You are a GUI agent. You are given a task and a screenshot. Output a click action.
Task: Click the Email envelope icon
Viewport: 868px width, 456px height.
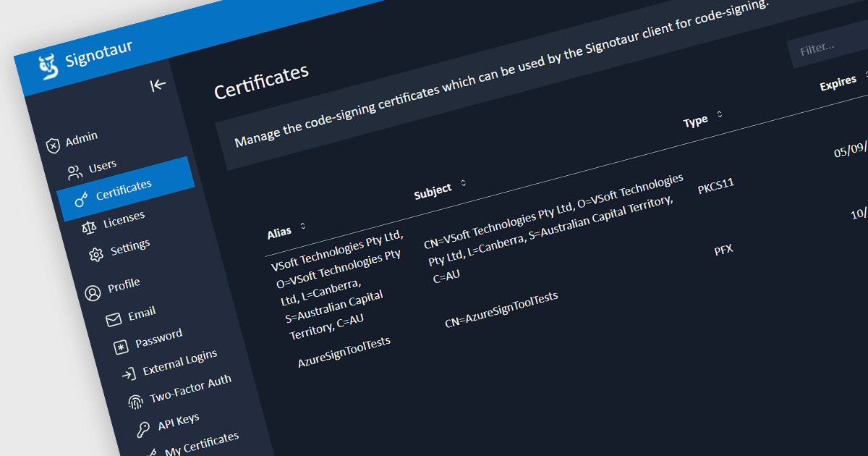point(114,320)
